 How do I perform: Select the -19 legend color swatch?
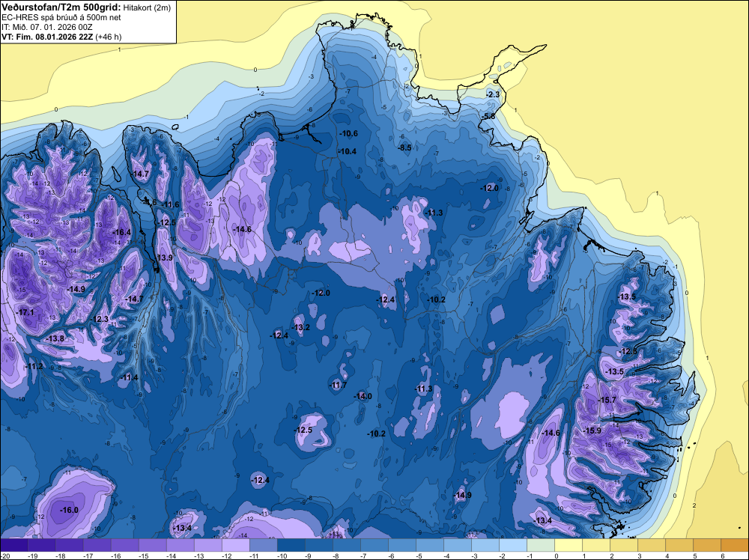pyautogui.click(x=41, y=545)
